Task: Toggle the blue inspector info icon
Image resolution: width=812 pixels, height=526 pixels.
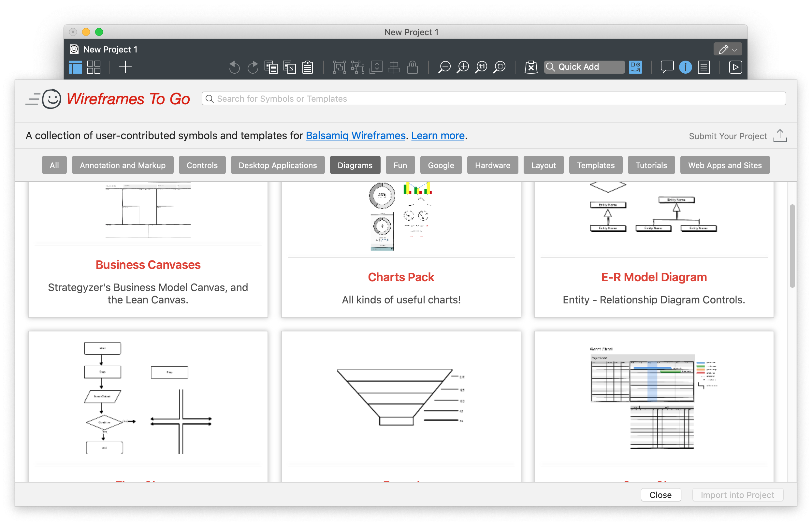Action: coord(686,67)
